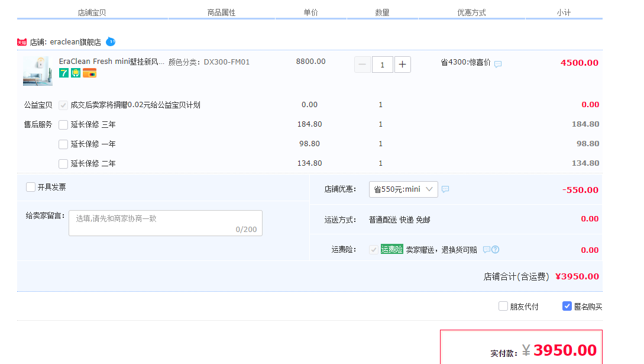This screenshot has height=364, width=644.
Task: Click the 店铺合计(含运费) ¥3950.00 total
Action: 541,276
